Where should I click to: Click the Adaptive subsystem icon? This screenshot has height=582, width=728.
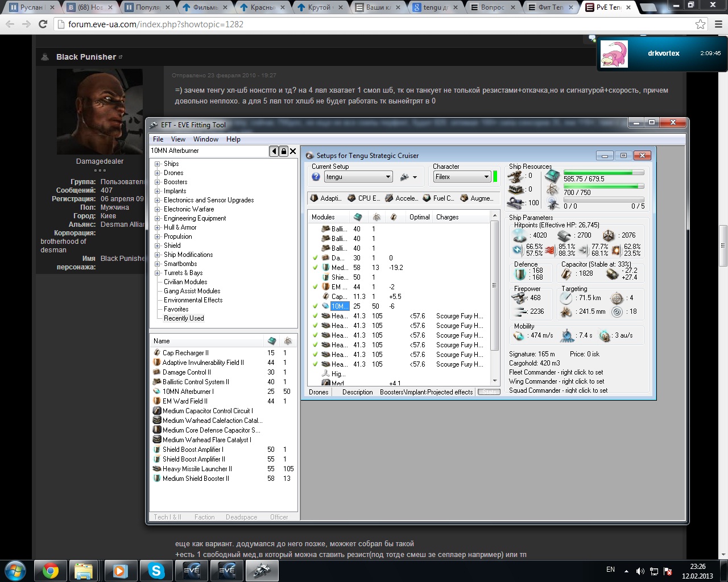point(314,198)
